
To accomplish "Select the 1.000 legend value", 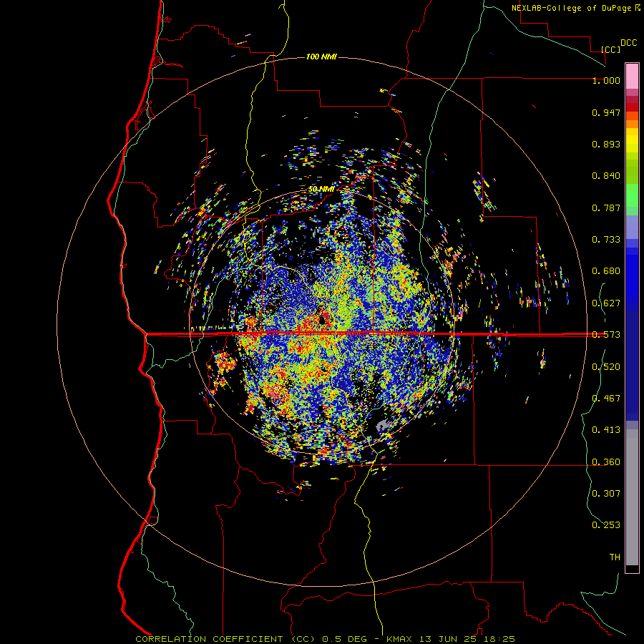I will coord(606,80).
